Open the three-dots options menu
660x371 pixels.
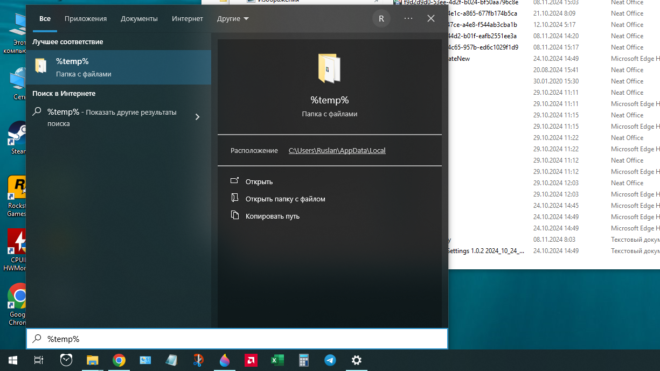408,19
